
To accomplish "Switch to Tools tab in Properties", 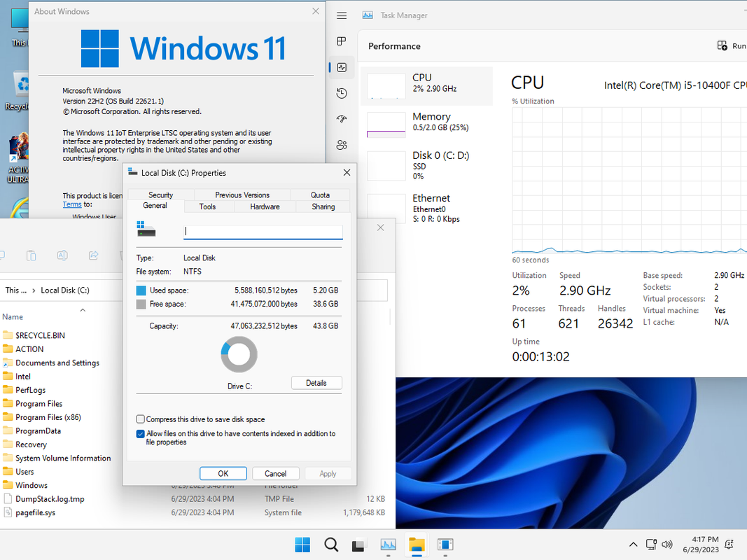I will click(x=208, y=206).
